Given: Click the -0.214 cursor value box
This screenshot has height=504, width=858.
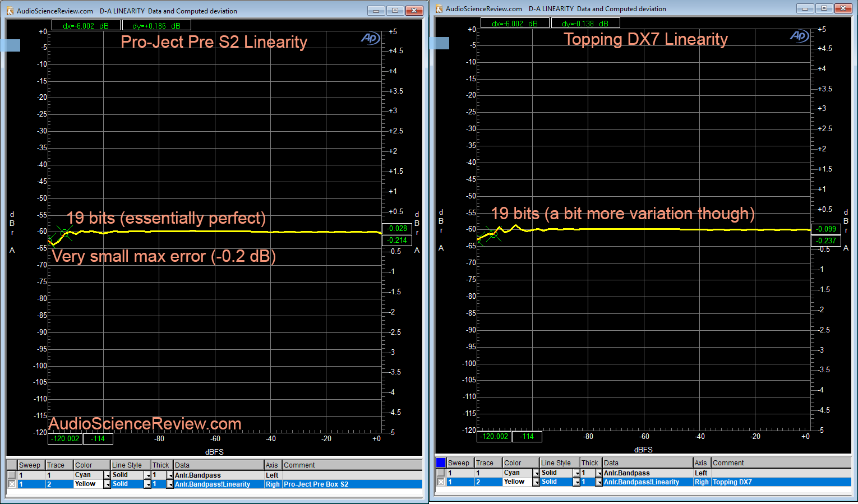Looking at the screenshot, I should click(397, 241).
